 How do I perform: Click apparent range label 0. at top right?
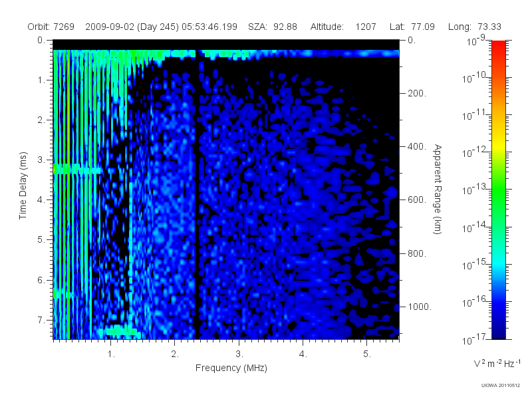click(x=412, y=41)
